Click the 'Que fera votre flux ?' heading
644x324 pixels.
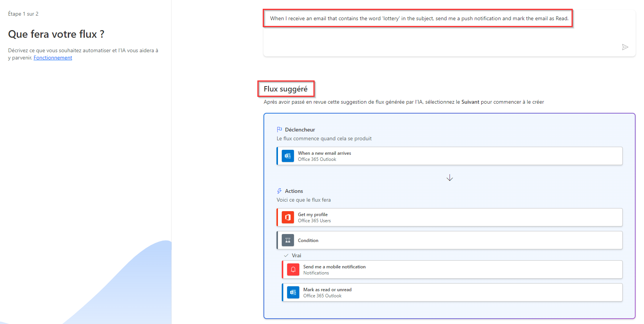[56, 34]
